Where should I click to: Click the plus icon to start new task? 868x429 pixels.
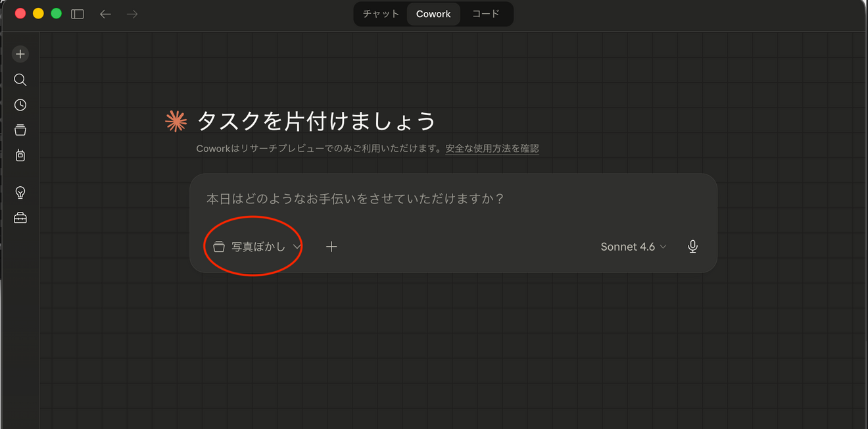pos(20,53)
